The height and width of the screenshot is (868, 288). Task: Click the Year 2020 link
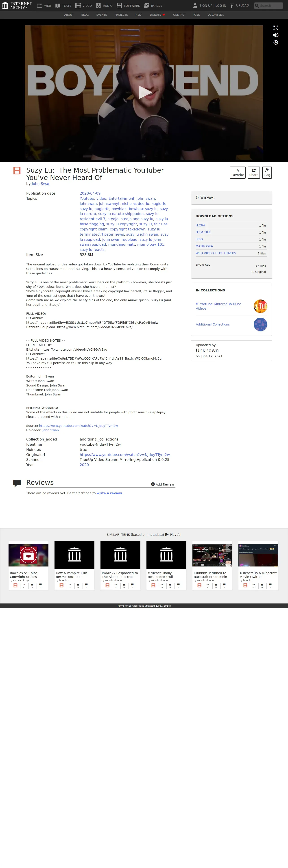coord(84,465)
